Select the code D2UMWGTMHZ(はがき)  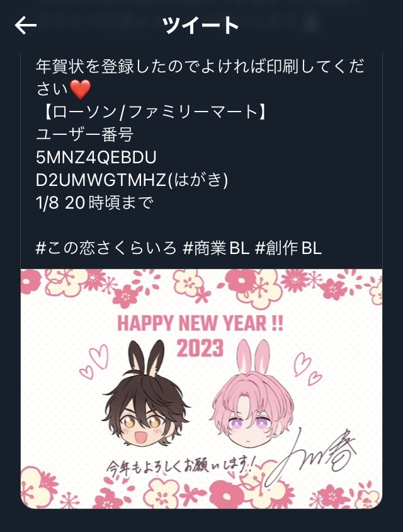132,180
